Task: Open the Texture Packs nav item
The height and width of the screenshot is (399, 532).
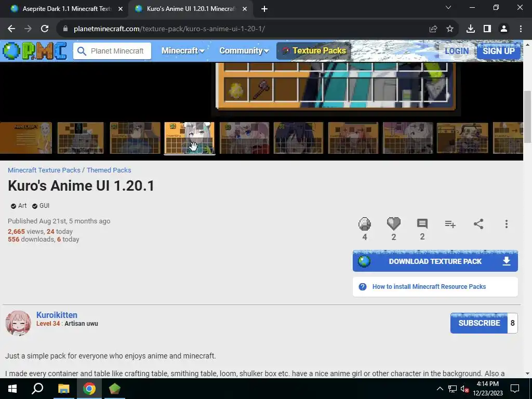Action: point(314,51)
